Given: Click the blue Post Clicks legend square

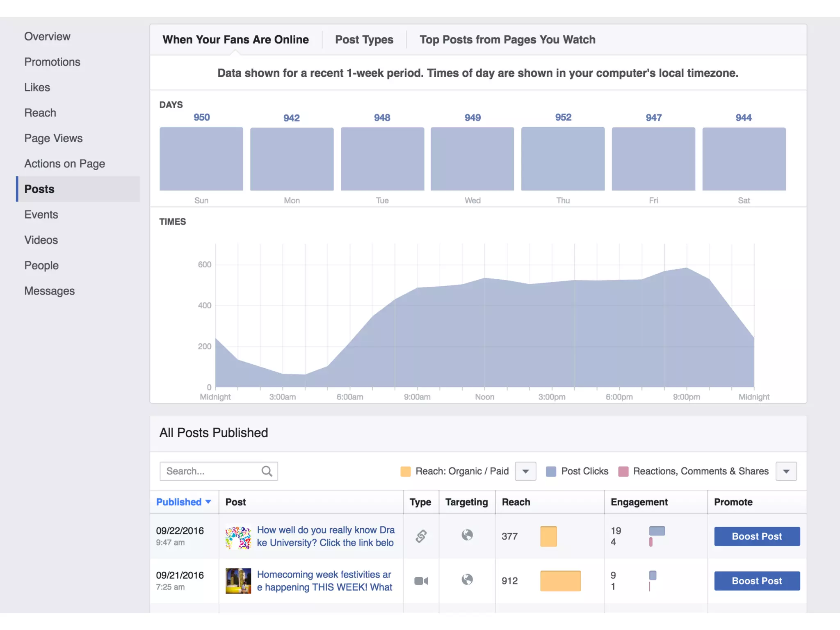Looking at the screenshot, I should pyautogui.click(x=551, y=471).
